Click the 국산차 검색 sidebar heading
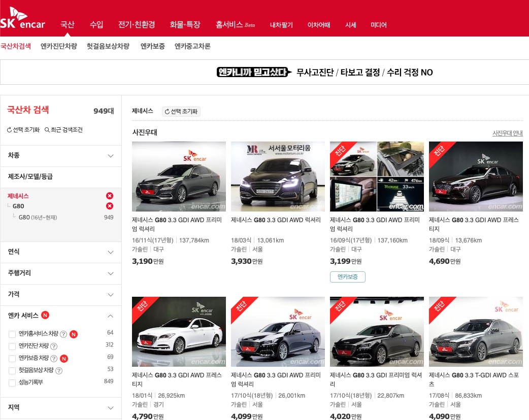 click(28, 110)
